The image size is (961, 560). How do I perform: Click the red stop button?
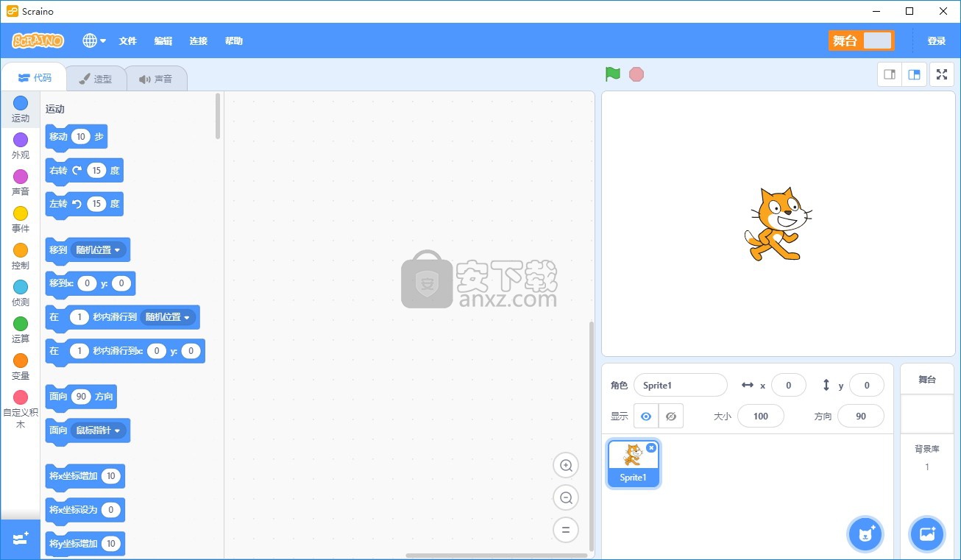[x=636, y=74]
